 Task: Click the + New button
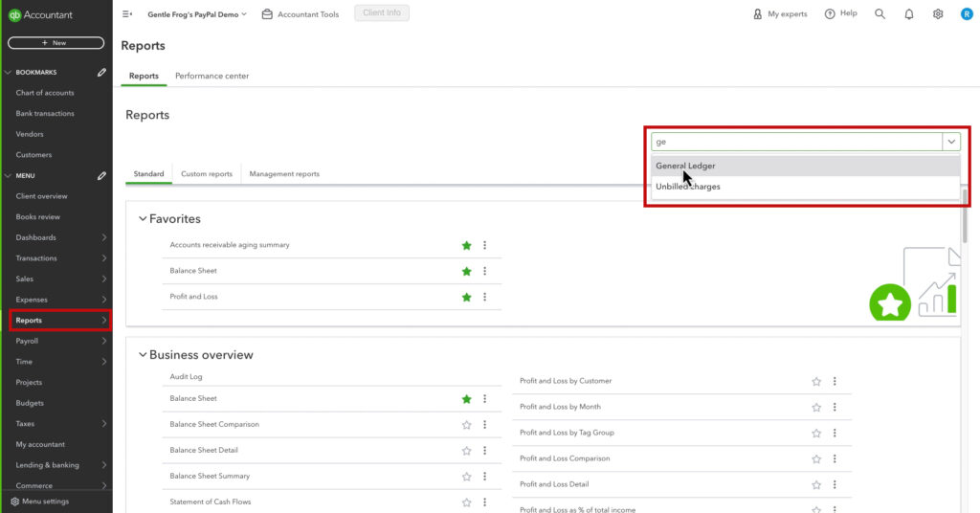(56, 42)
